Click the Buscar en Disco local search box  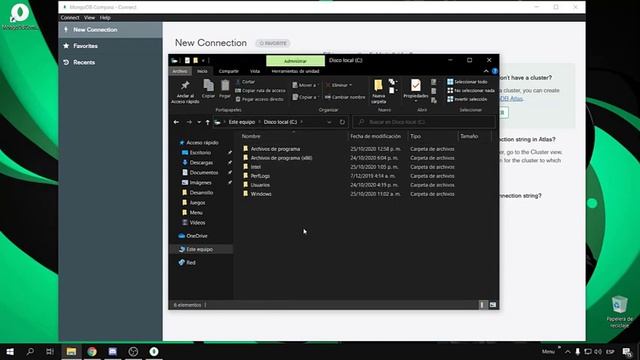(424, 122)
